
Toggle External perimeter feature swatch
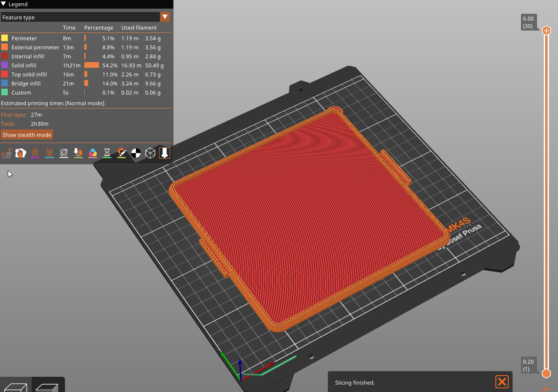tap(5, 47)
